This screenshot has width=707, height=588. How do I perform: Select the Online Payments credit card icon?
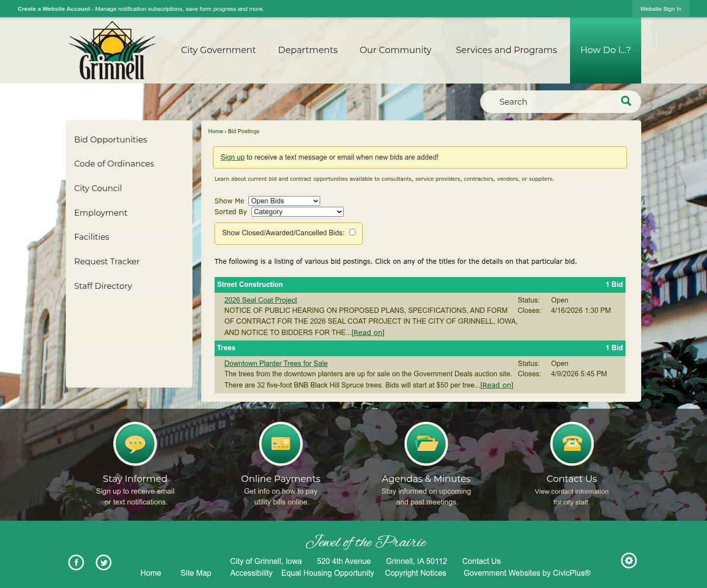[x=280, y=443]
